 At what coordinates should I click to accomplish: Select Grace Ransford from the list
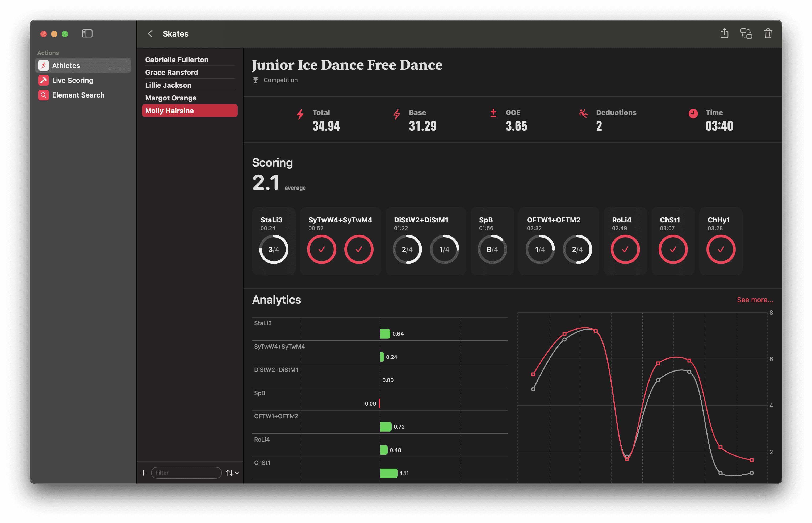190,72
